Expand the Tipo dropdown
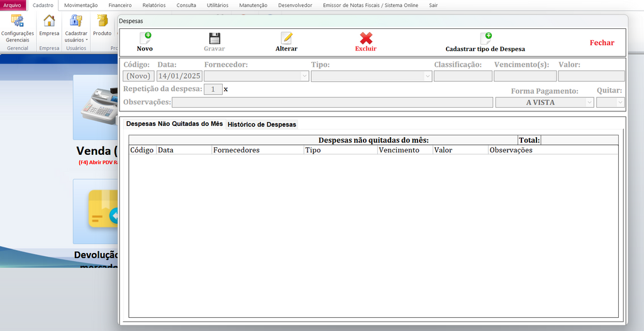This screenshot has width=644, height=331. (x=428, y=76)
